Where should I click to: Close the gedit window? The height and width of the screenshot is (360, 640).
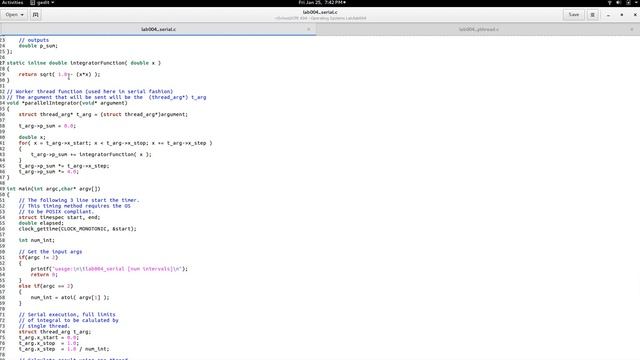click(x=635, y=15)
